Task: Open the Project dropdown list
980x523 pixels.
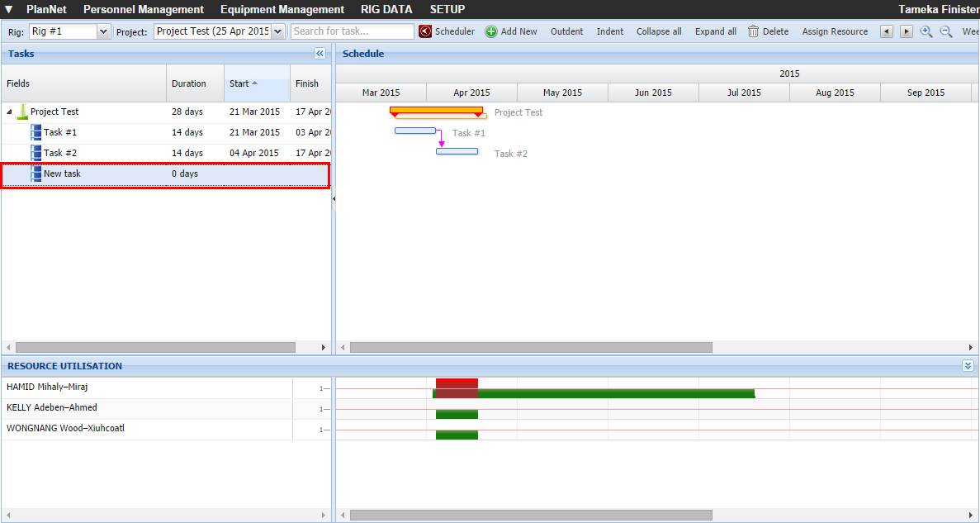Action: coord(277,31)
